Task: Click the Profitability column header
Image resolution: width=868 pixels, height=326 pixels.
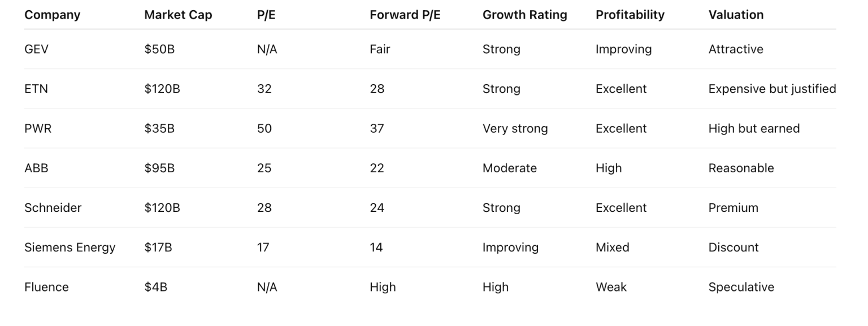Action: click(630, 15)
